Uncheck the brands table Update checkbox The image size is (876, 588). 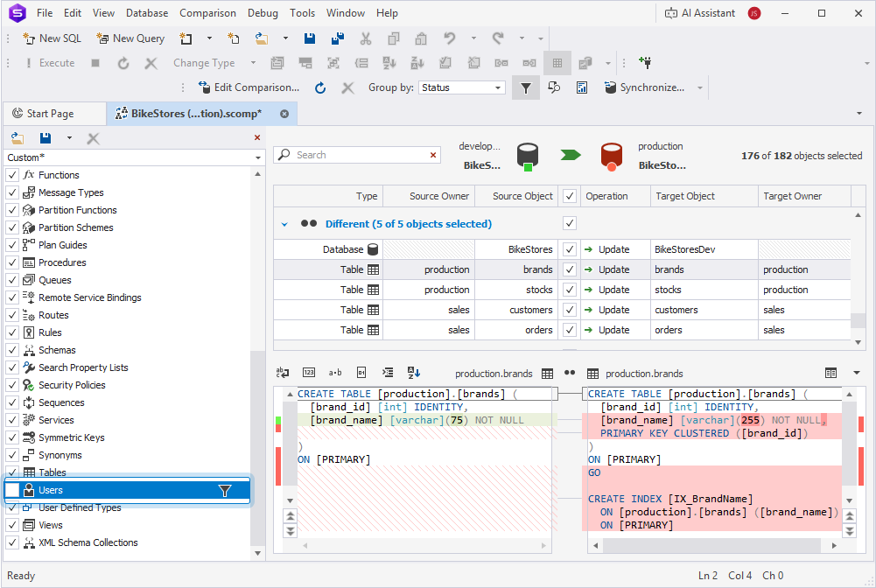pos(569,269)
